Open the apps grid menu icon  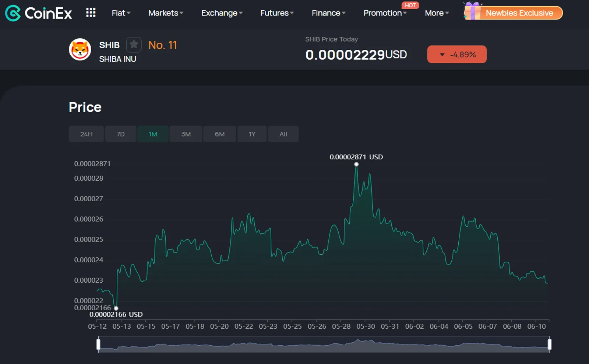coord(91,13)
